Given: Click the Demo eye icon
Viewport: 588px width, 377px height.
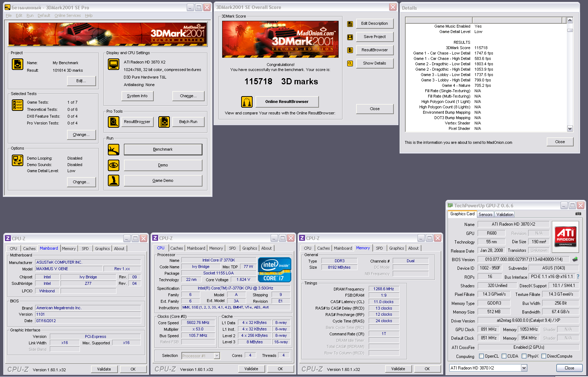Looking at the screenshot, I should point(114,165).
